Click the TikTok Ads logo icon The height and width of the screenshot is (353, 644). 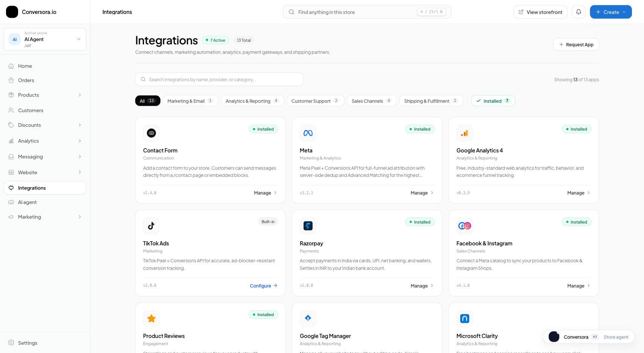pyautogui.click(x=151, y=226)
